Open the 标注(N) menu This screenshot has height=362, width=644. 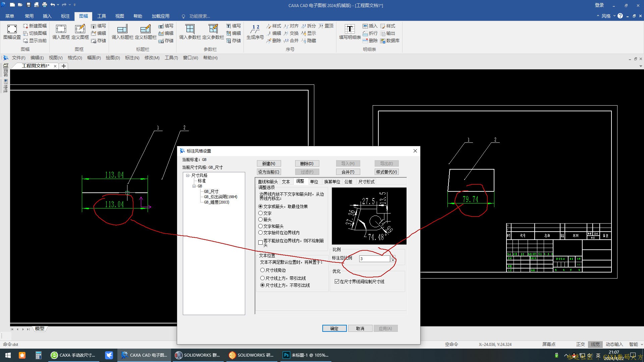pos(132,58)
